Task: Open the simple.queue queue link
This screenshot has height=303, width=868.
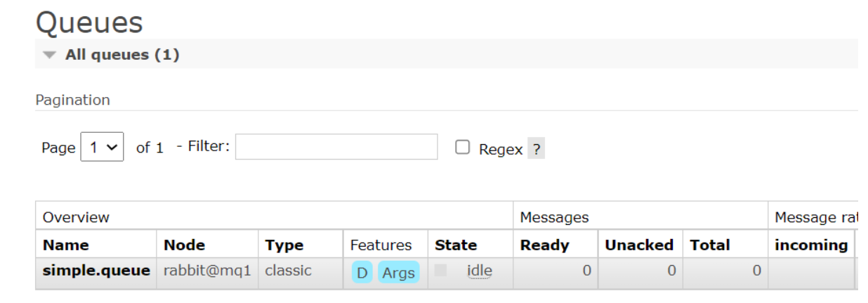Action: pyautogui.click(x=96, y=271)
